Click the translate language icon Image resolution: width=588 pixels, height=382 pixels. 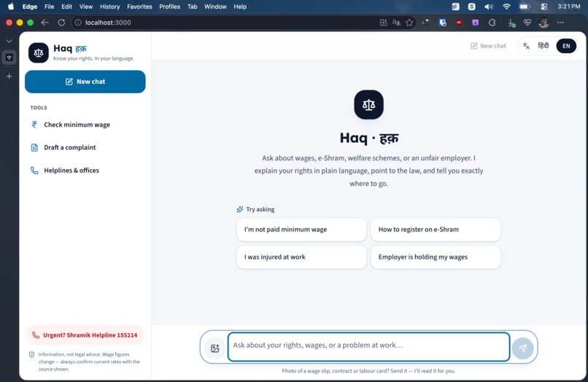[527, 46]
